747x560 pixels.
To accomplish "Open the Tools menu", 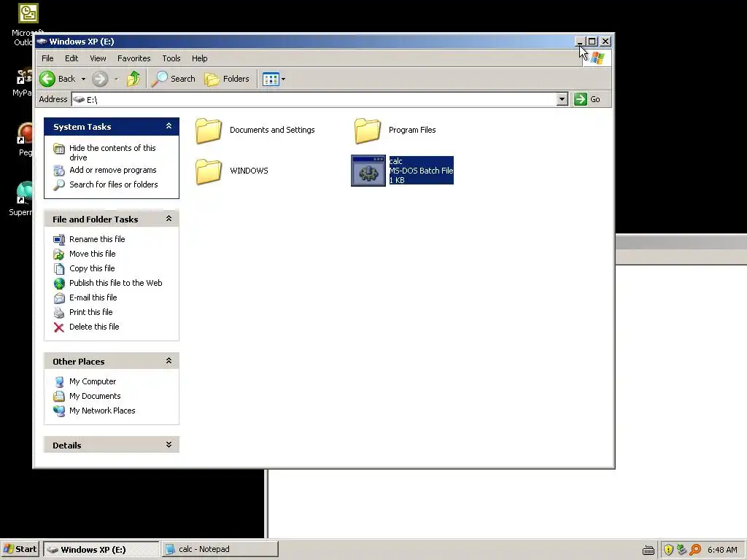I will point(171,58).
